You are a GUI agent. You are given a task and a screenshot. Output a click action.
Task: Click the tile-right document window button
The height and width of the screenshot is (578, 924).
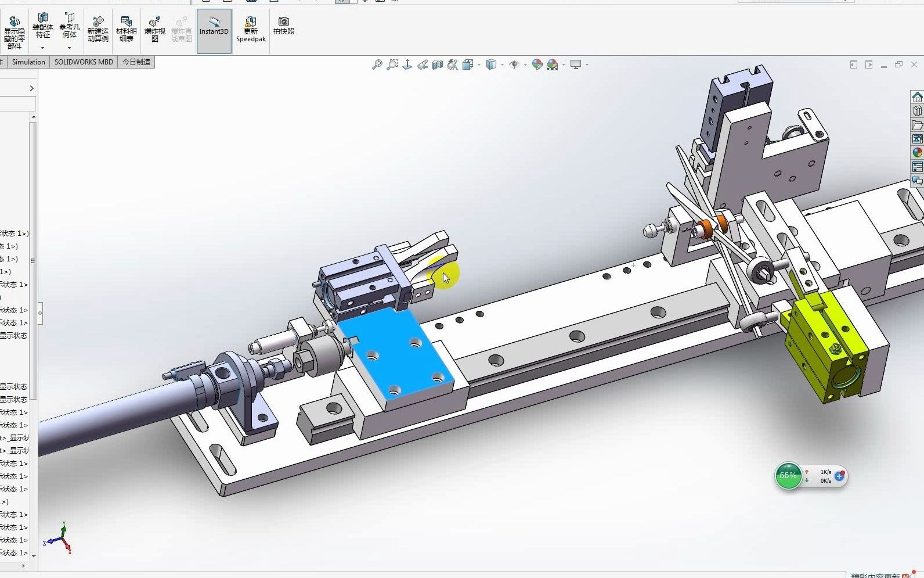[x=869, y=64]
